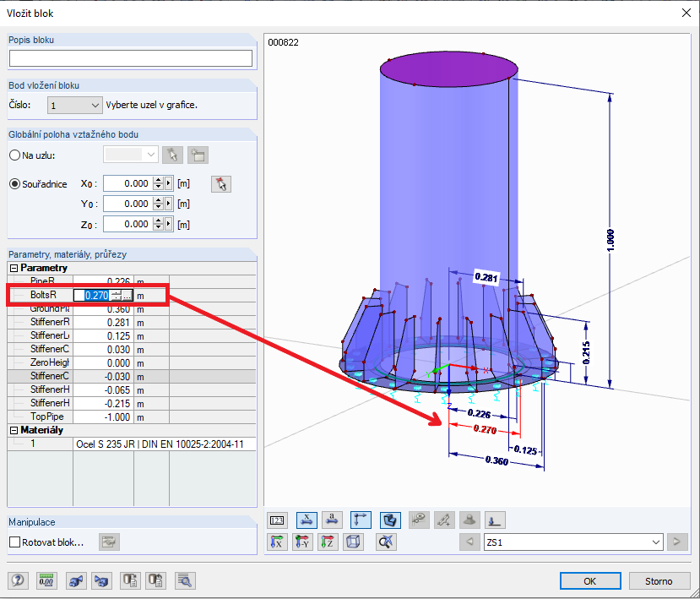Select the GroundPl value 0.360
This screenshot has width=700, height=599.
point(104,309)
